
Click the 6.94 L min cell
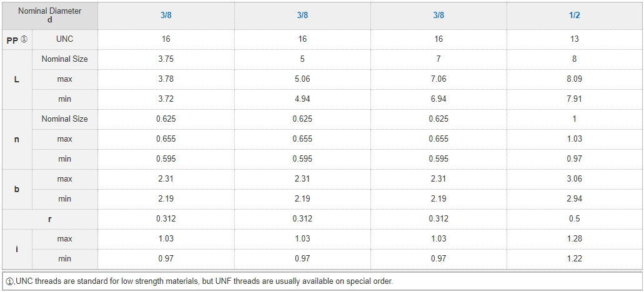click(x=438, y=99)
